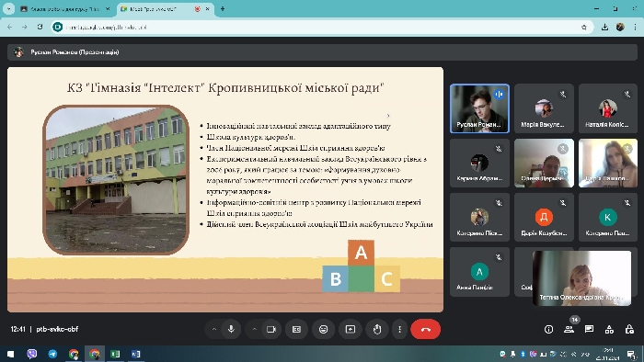Screen dimensions: 644x362
Task: Toggle the camera in the call controls
Action: pos(271,329)
